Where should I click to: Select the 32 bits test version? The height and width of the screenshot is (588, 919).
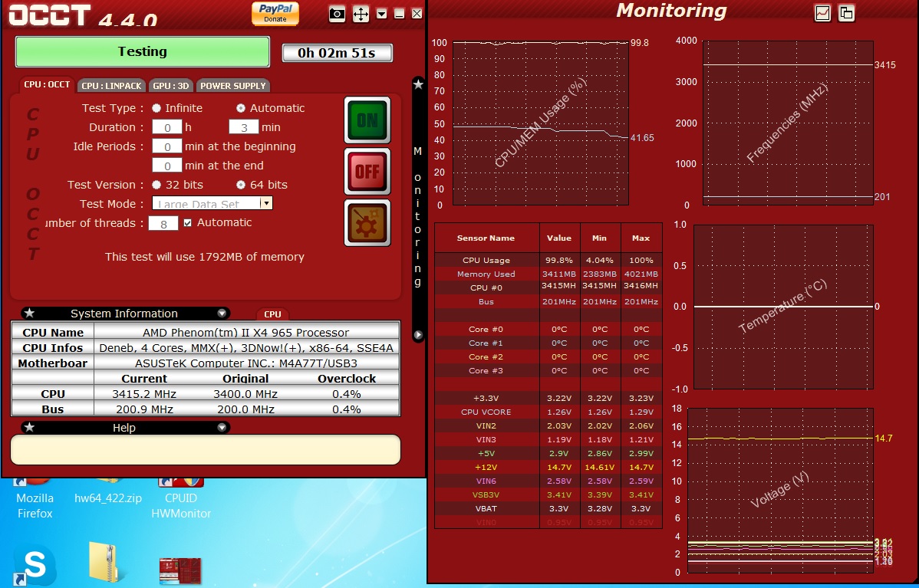click(x=156, y=185)
